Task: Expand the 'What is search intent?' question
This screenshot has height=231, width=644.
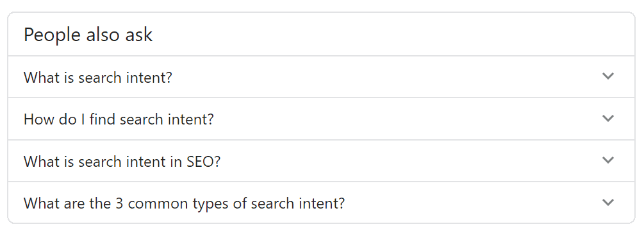Action: point(321,77)
